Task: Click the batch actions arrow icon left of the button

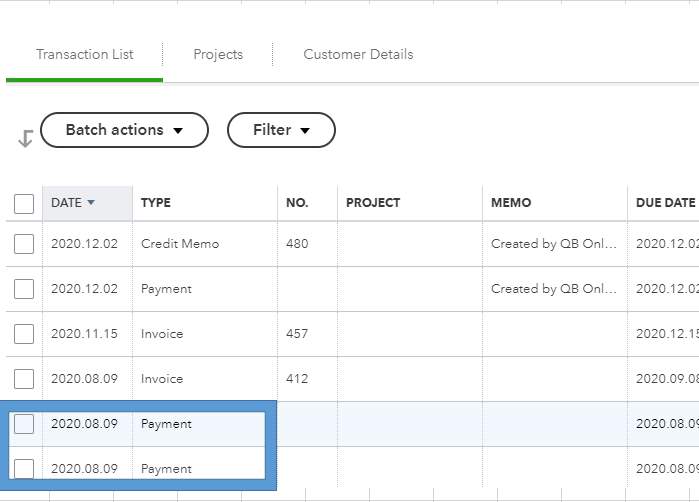Action: 26,139
